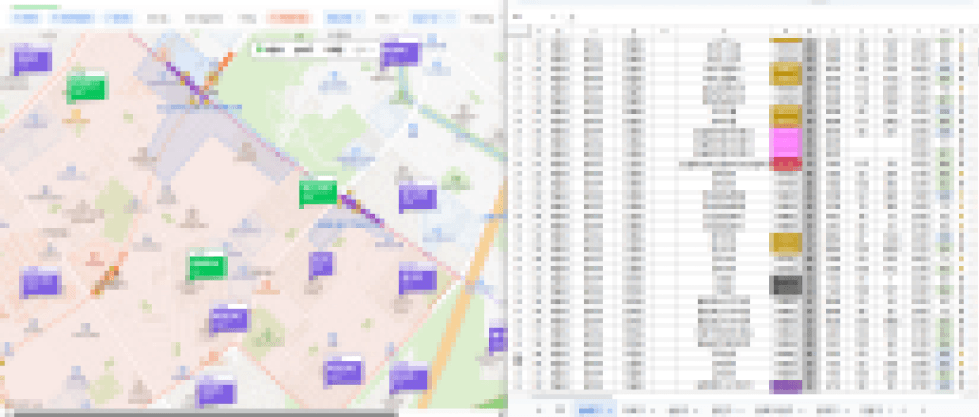This screenshot has height=417, width=979.
Task: Click the map's horizontal scrollbar at the bottom
Action: (x=200, y=412)
